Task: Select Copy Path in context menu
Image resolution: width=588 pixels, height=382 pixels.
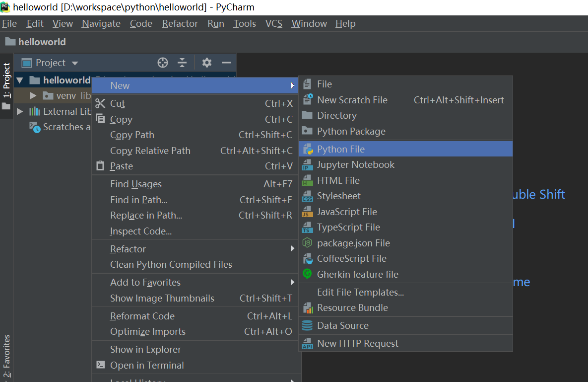Action: point(195,135)
